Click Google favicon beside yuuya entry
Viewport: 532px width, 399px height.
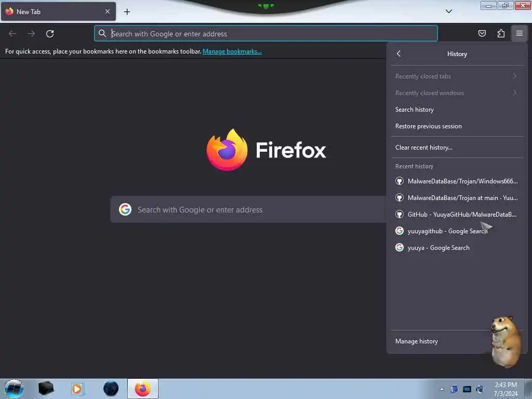click(x=400, y=247)
